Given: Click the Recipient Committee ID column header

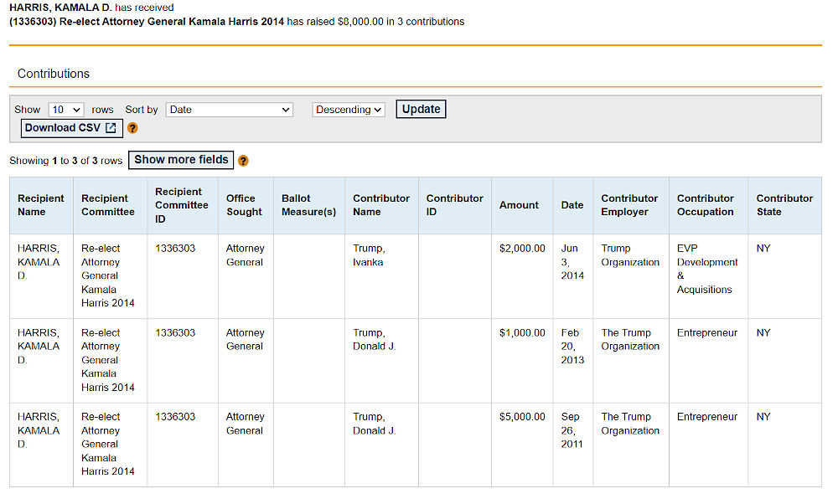Looking at the screenshot, I should pyautogui.click(x=182, y=205).
